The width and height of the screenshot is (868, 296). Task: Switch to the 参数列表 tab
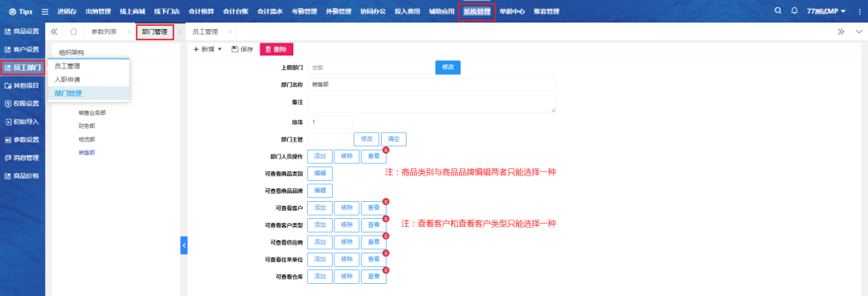(x=104, y=32)
